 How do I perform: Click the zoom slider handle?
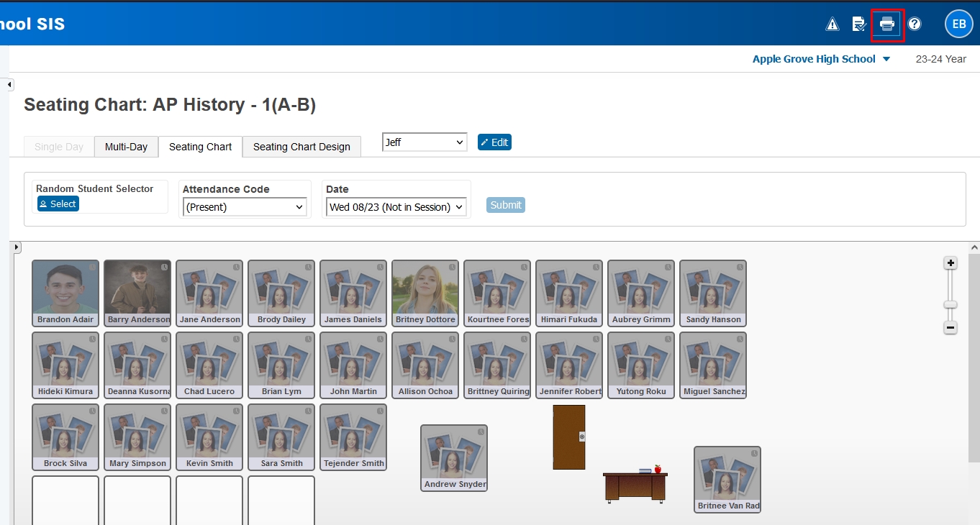tap(950, 305)
